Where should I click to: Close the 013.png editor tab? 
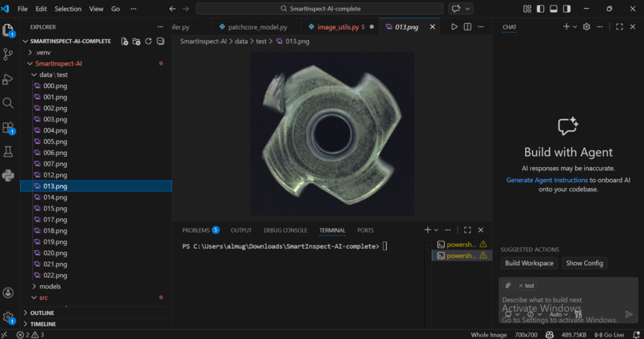coord(432,26)
